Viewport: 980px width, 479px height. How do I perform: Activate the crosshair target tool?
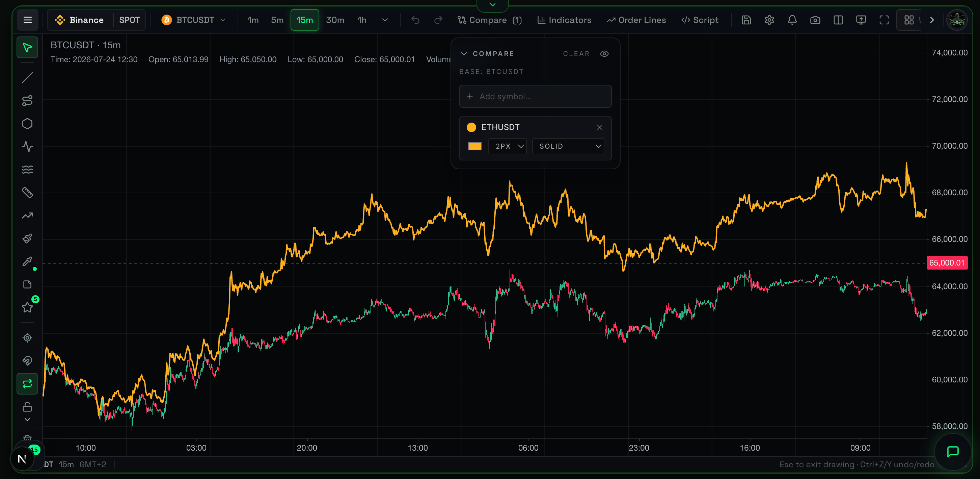point(27,338)
